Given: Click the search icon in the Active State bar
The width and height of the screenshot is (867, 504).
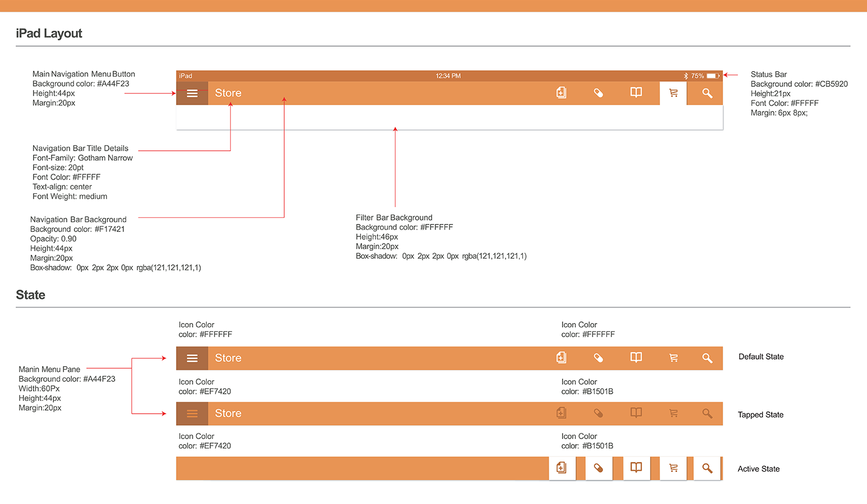Looking at the screenshot, I should (x=707, y=468).
